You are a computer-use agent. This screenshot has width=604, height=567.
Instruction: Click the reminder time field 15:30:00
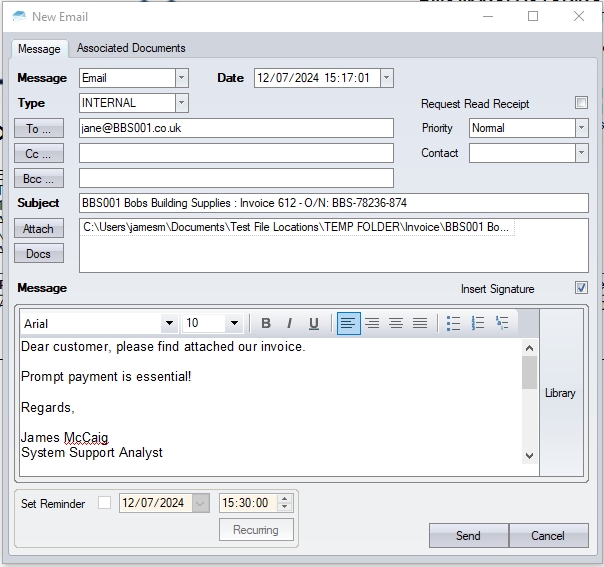(248, 503)
